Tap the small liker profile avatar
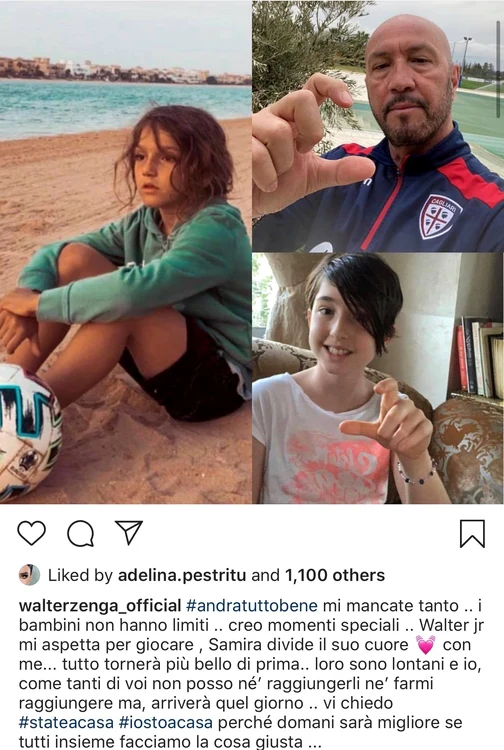Screen dimensions: 504x750 tap(29, 574)
